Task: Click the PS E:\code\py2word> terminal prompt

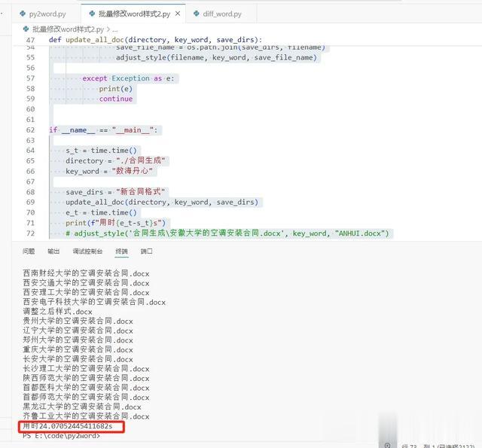Action: click(x=62, y=436)
